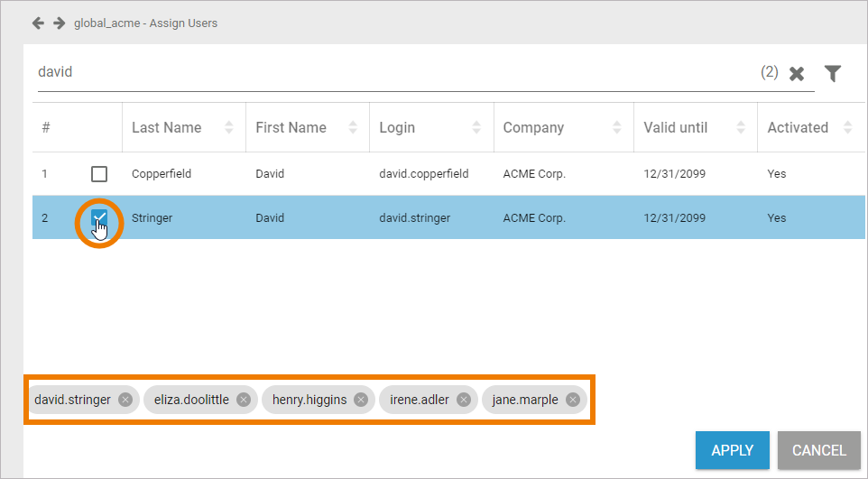Click the forward arrow icon
This screenshot has width=868, height=479.
(59, 23)
